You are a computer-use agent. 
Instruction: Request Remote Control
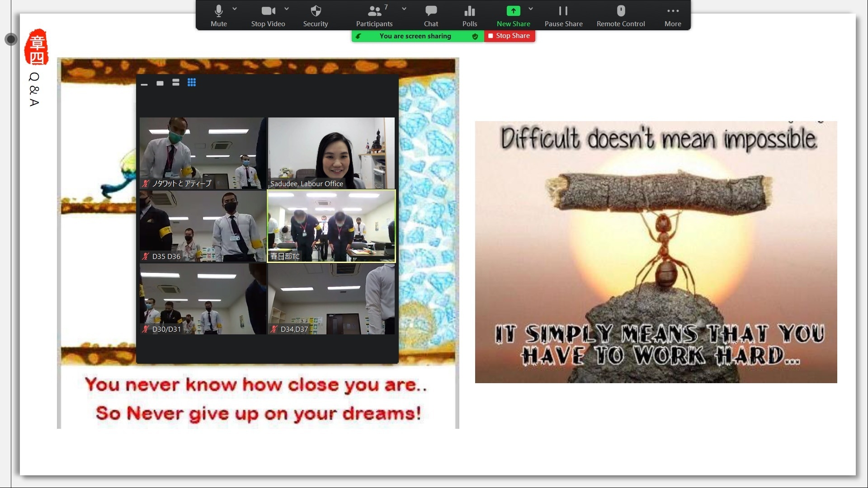coord(621,15)
